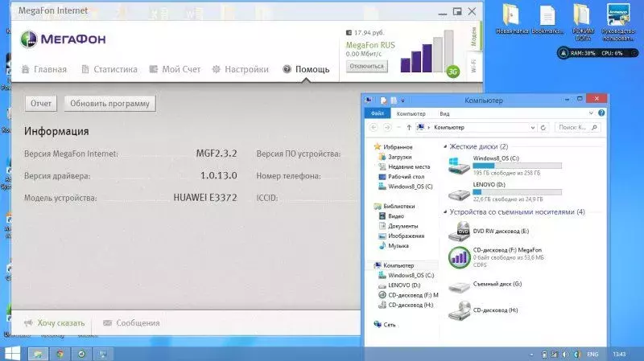Open File Explorer from taskbar
The height and width of the screenshot is (361, 644).
tap(38, 354)
